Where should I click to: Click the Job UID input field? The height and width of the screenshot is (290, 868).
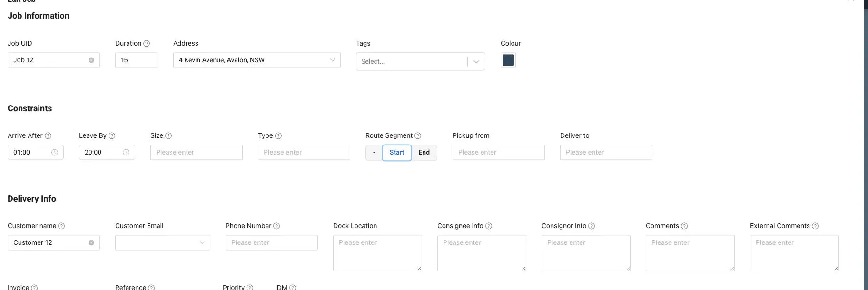pos(54,60)
